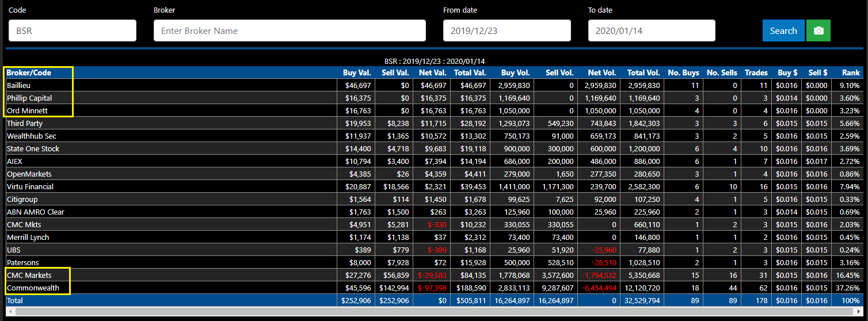Sort by Net Val. column header
868x321 pixels.
pos(433,72)
